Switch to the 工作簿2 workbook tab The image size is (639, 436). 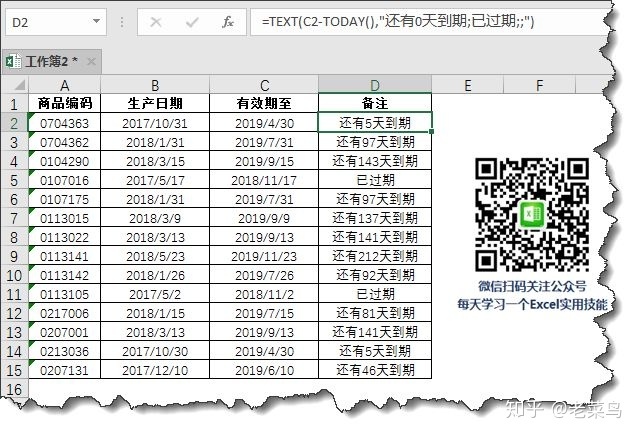[x=51, y=62]
